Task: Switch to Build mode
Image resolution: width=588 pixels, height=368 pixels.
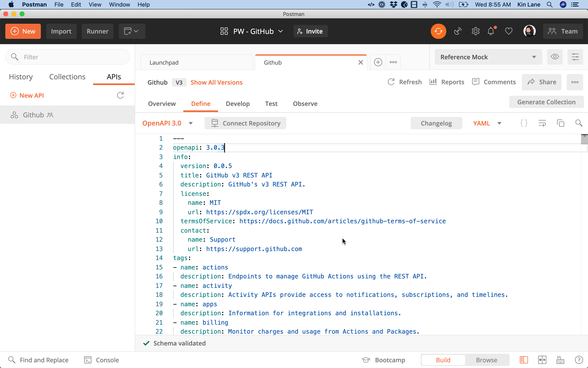Action: click(x=443, y=360)
